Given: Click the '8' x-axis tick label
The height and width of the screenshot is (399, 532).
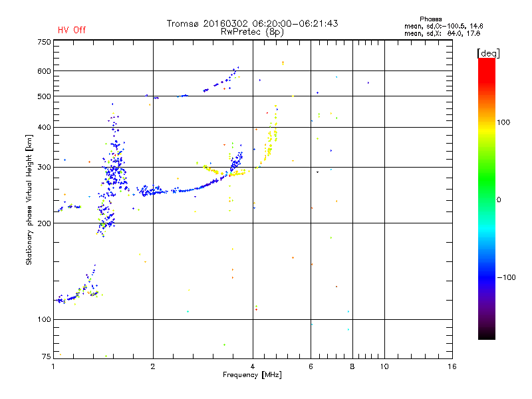Looking at the screenshot, I should point(352,366).
